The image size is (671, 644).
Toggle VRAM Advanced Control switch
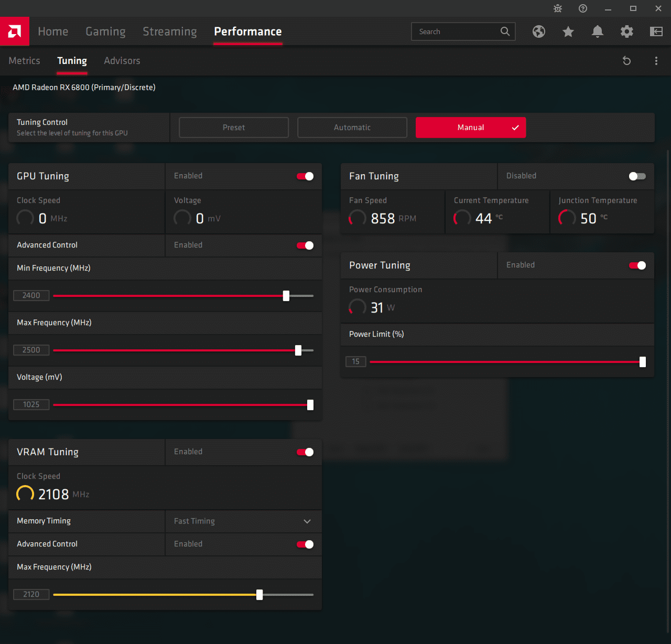click(x=305, y=544)
